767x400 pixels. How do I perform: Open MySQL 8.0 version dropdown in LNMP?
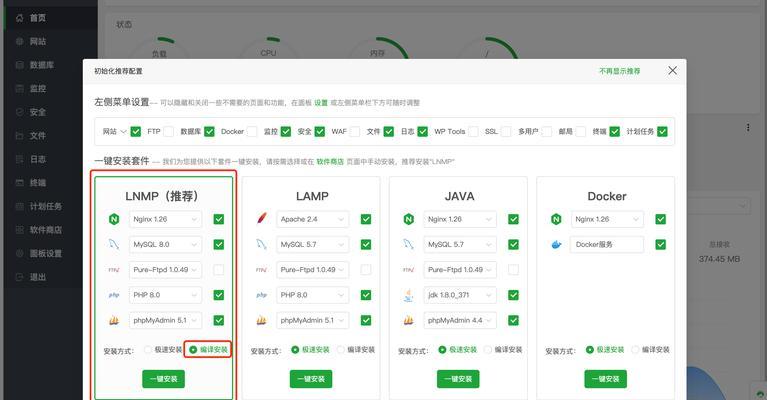click(x=165, y=244)
